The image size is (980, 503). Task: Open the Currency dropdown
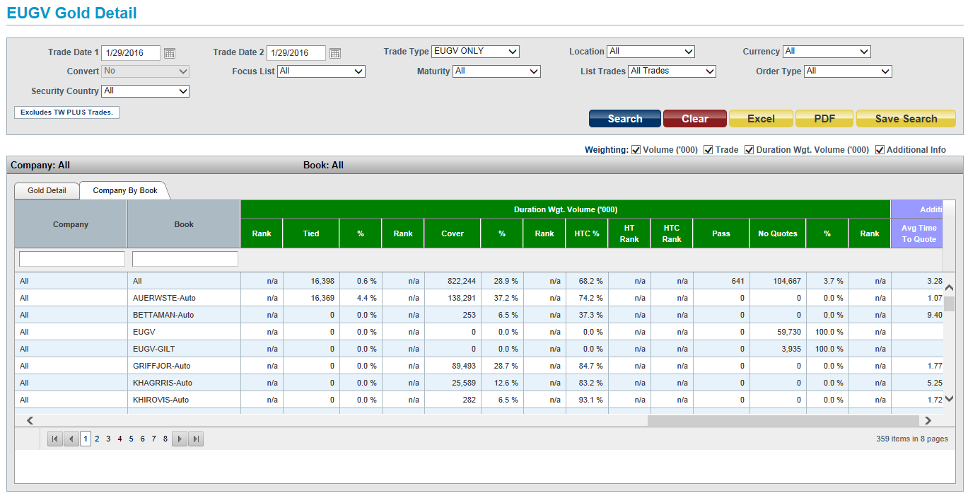click(x=827, y=52)
